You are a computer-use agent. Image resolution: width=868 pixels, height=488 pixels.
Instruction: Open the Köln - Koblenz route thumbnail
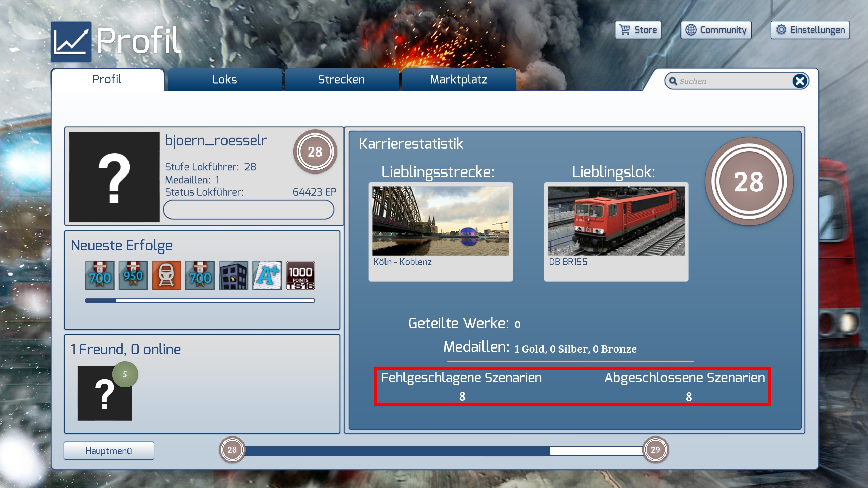[440, 221]
